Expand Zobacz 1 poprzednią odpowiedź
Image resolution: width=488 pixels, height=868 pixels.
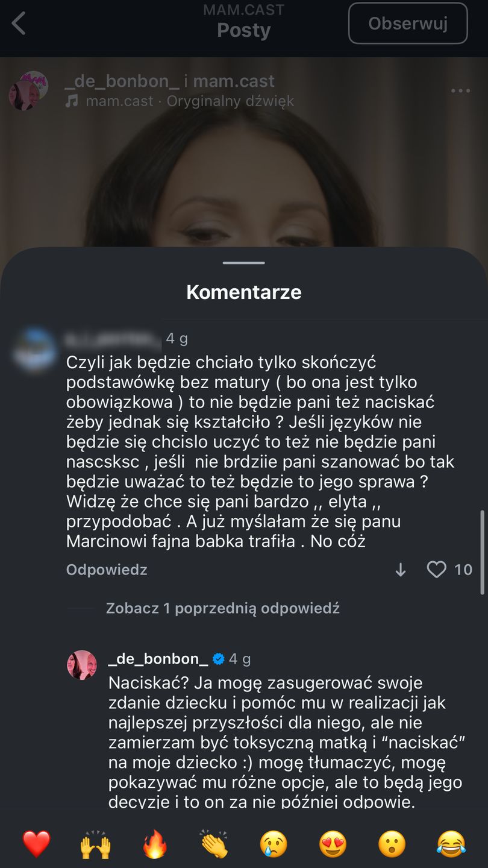pyautogui.click(x=222, y=608)
